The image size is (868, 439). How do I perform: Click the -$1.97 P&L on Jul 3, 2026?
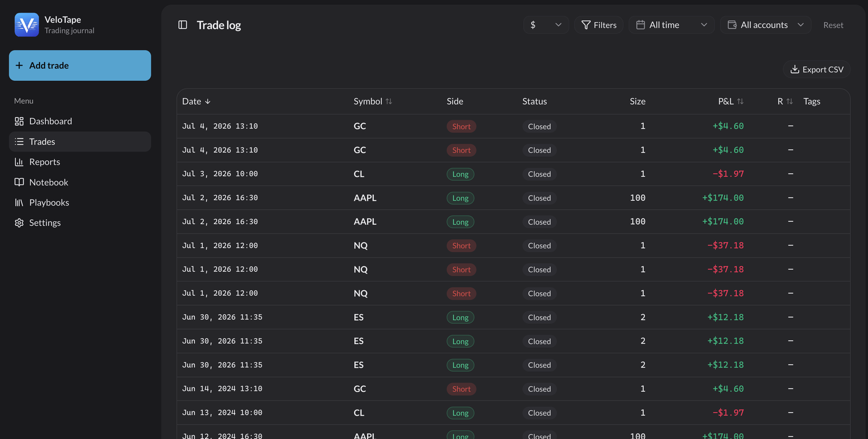[x=728, y=174]
